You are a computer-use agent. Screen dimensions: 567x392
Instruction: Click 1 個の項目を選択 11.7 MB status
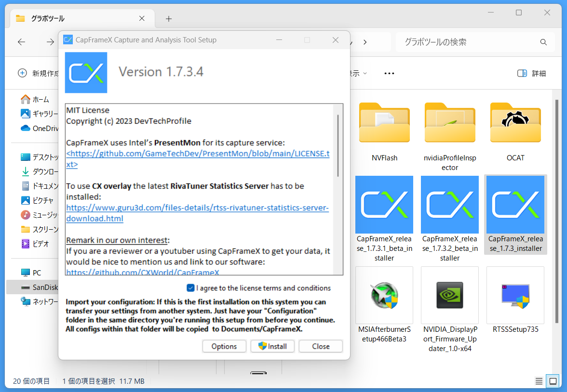[103, 381]
